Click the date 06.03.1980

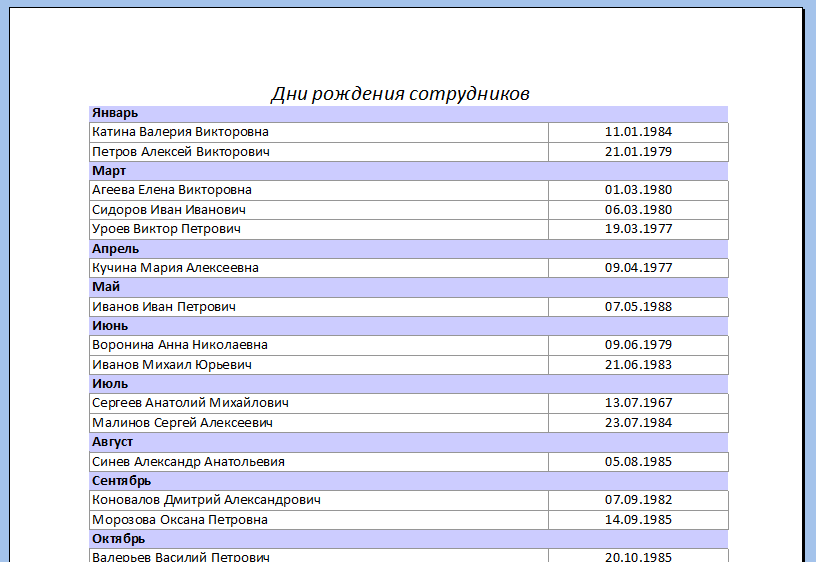(638, 210)
